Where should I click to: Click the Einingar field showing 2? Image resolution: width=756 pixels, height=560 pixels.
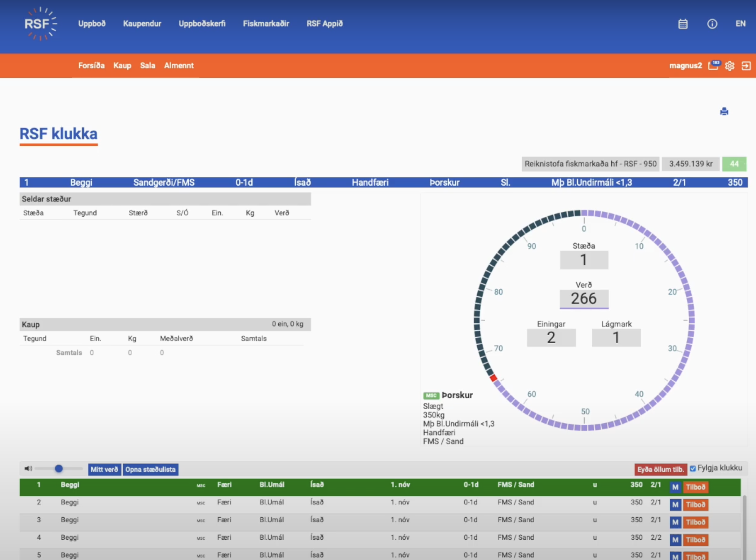point(551,338)
